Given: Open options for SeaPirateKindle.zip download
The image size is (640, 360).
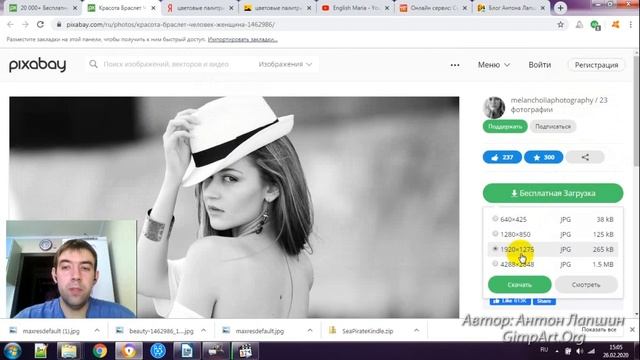Looking at the screenshot, I should click(x=416, y=331).
